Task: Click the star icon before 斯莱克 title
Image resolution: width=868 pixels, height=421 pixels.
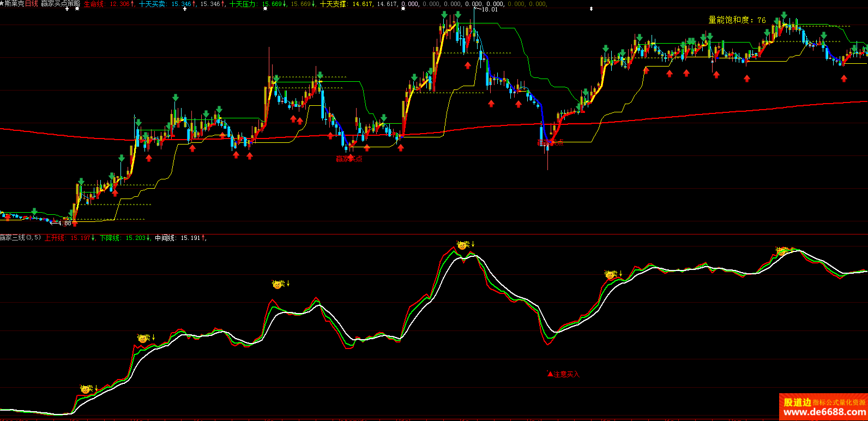Action: coord(2,4)
